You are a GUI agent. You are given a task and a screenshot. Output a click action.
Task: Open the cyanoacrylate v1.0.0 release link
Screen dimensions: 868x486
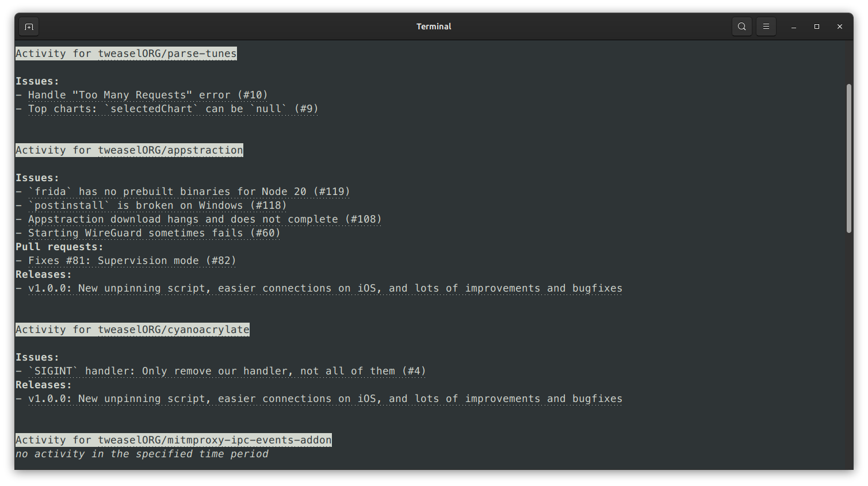pos(325,398)
